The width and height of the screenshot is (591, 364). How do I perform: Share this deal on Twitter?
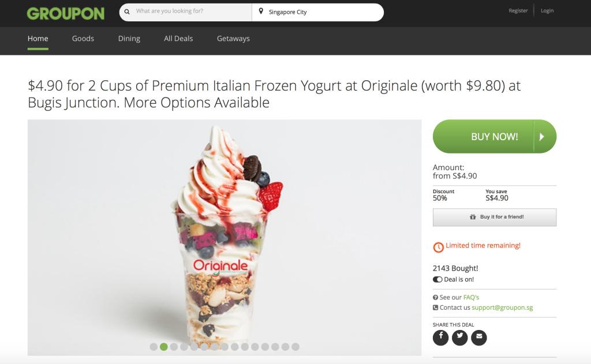pyautogui.click(x=460, y=337)
